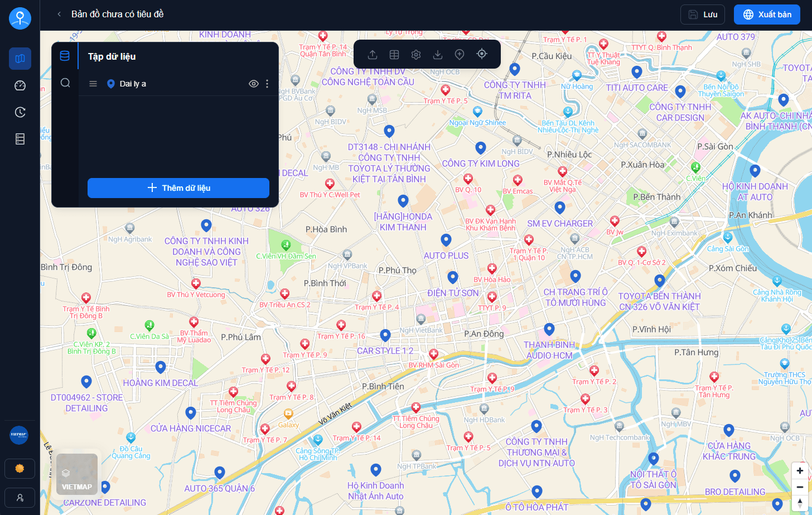Image resolution: width=812 pixels, height=515 pixels.
Task: Open the map view in the sidebar
Action: click(20, 59)
